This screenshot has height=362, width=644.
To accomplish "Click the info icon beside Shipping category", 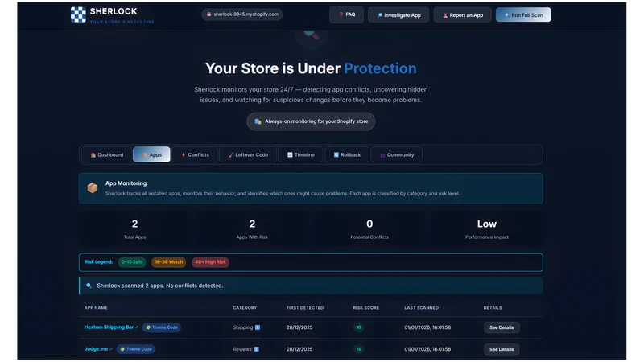I will tap(258, 327).
